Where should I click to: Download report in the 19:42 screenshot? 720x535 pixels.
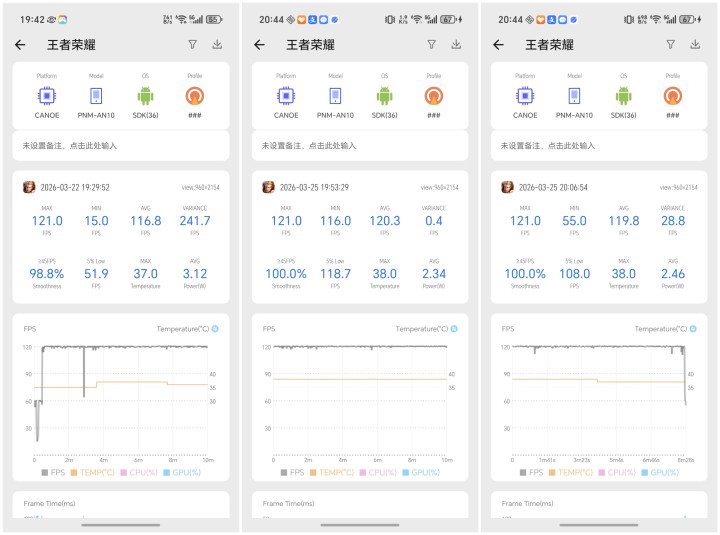pyautogui.click(x=217, y=45)
